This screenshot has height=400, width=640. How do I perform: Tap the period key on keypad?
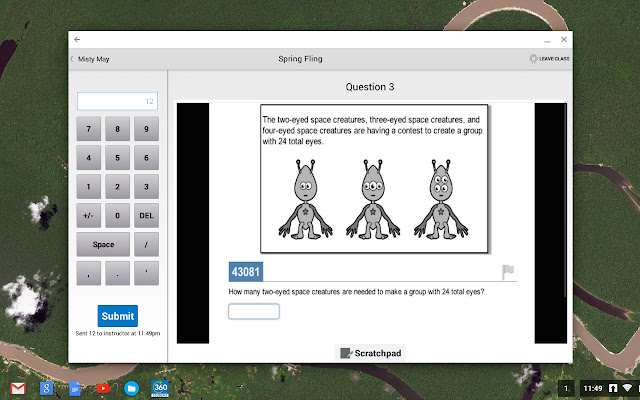click(x=118, y=273)
